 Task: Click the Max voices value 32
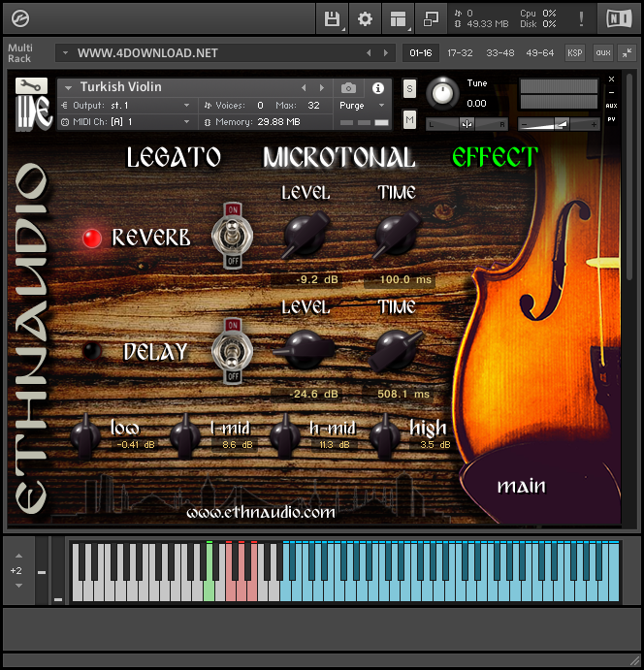click(313, 105)
